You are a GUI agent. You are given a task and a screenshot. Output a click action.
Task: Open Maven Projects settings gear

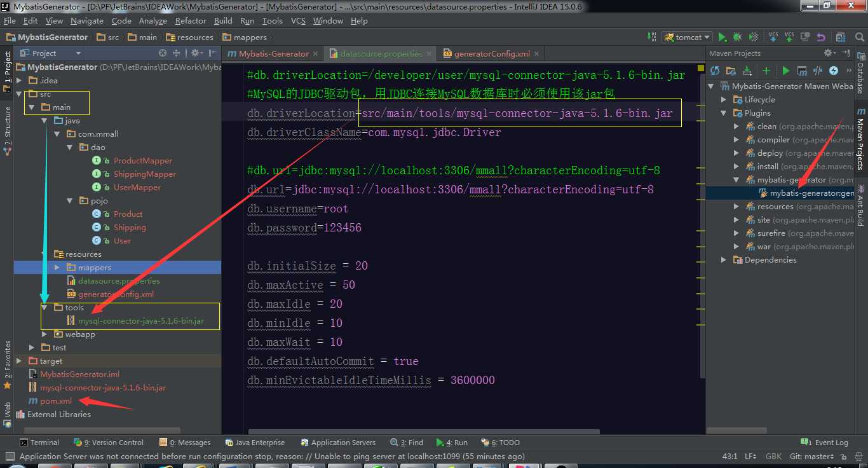click(829, 53)
